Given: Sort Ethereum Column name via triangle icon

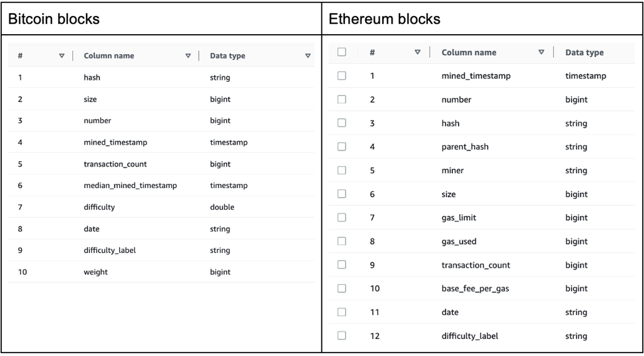Looking at the screenshot, I should 541,52.
